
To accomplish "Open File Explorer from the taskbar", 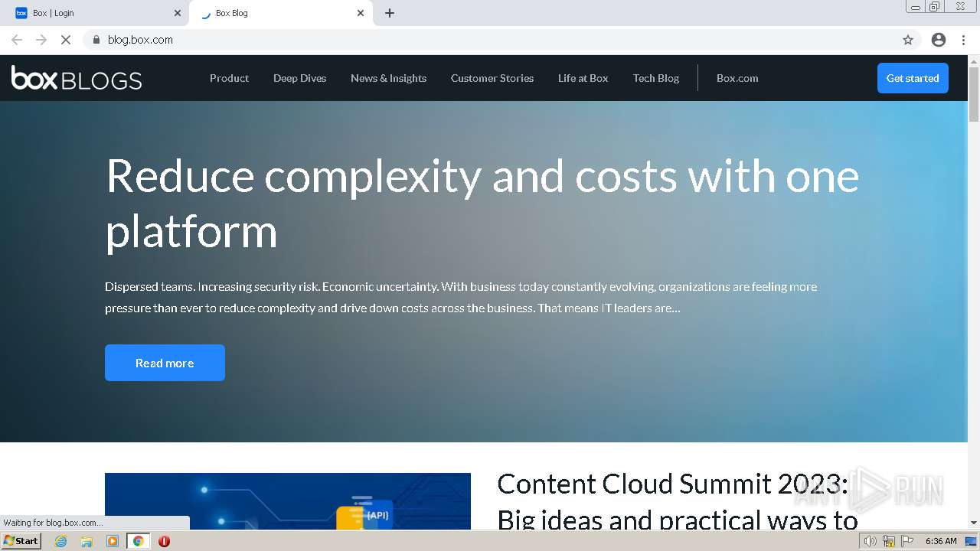I will click(x=87, y=541).
